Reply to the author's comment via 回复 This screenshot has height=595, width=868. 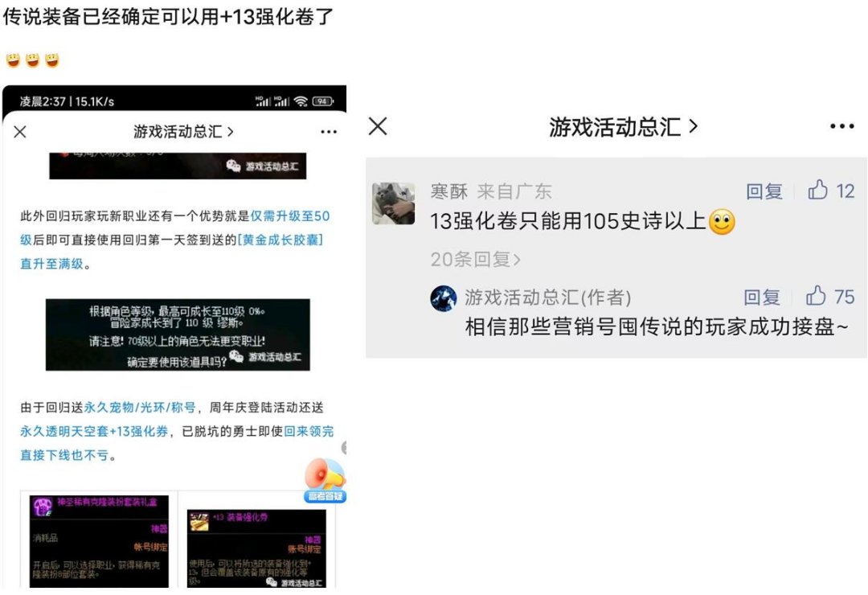[x=762, y=297]
